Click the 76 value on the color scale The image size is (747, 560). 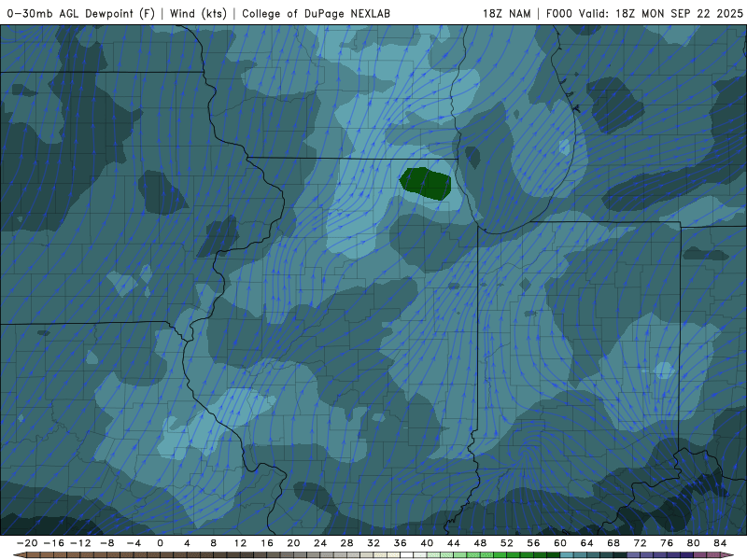pos(667,543)
